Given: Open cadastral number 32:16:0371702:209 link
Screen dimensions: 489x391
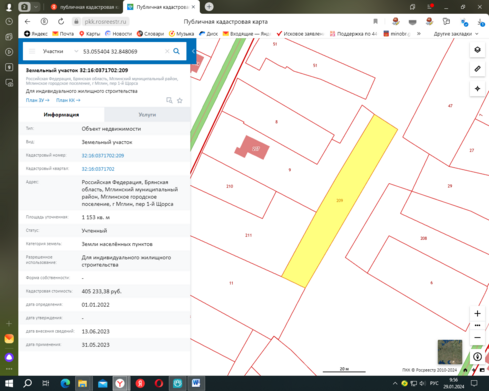Looking at the screenshot, I should 103,155.
